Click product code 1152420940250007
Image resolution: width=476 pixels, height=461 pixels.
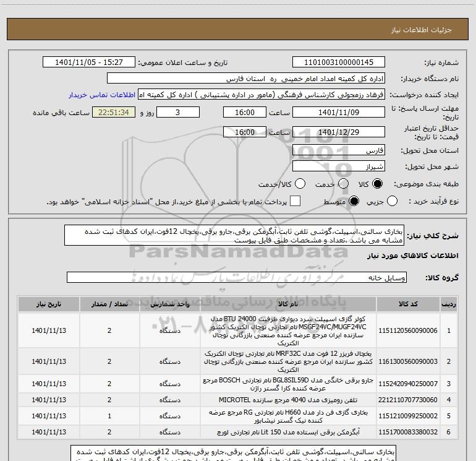click(x=408, y=384)
